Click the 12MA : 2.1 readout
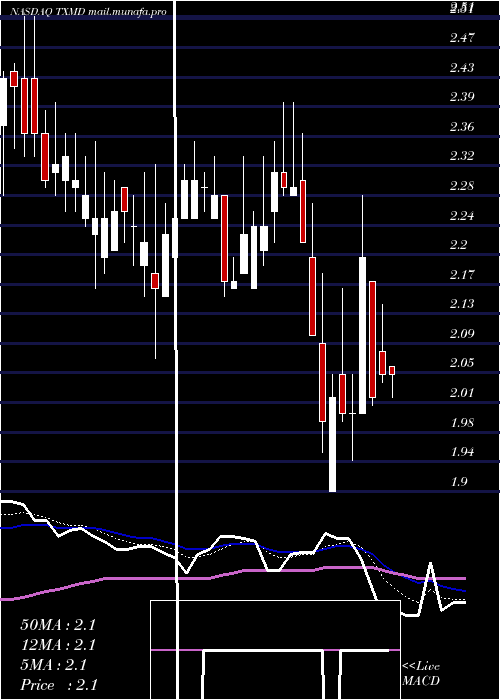This screenshot has height=700, width=500. 58,645
